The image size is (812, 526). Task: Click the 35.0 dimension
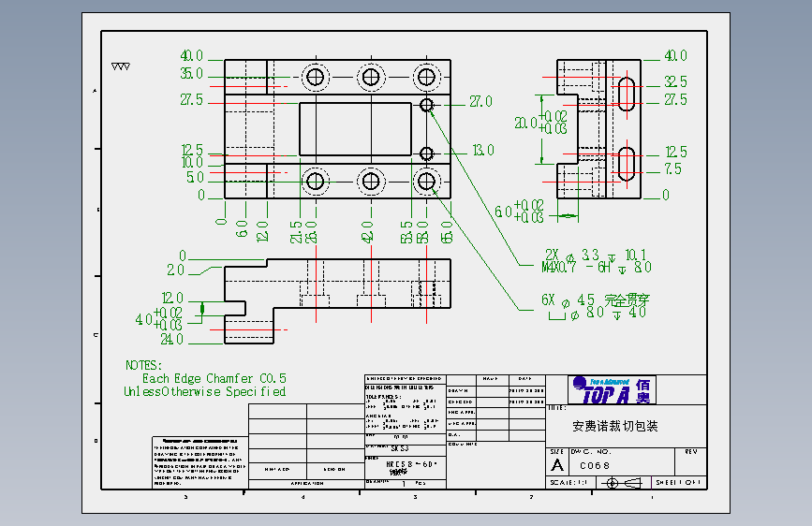192,74
